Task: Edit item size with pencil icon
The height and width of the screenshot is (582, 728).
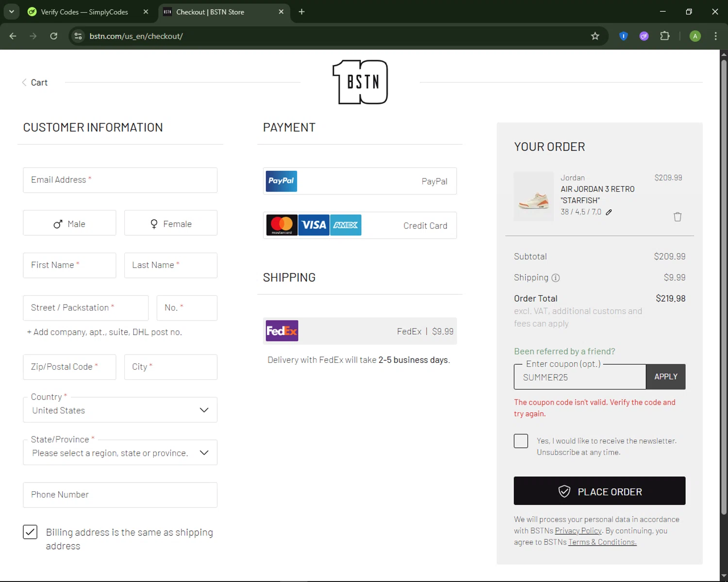Action: pos(609,212)
